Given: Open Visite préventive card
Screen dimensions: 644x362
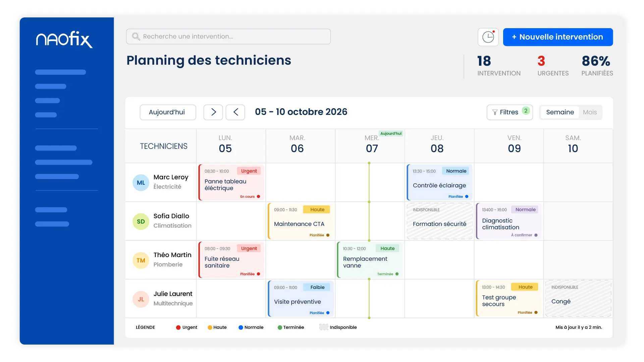Looking at the screenshot, I should [301, 299].
